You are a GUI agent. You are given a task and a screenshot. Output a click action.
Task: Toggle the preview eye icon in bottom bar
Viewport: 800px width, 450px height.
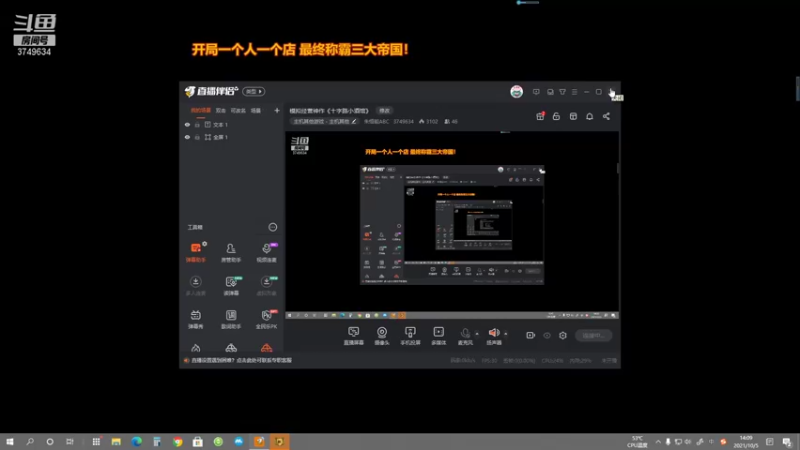click(547, 335)
